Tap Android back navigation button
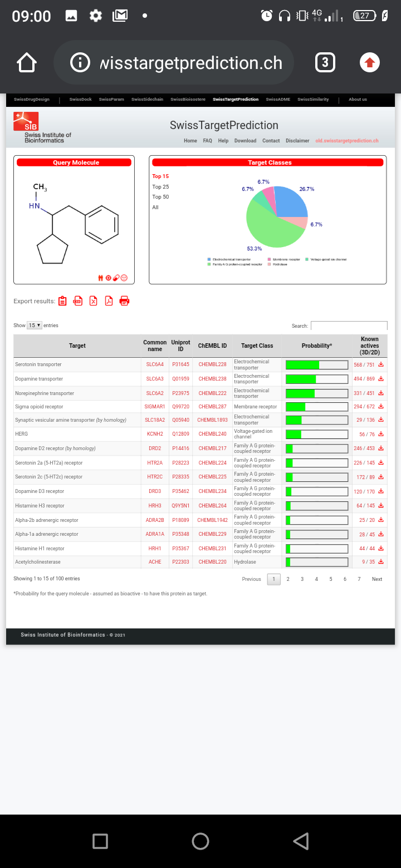Screen dimensions: 401x868 pyautogui.click(x=301, y=841)
